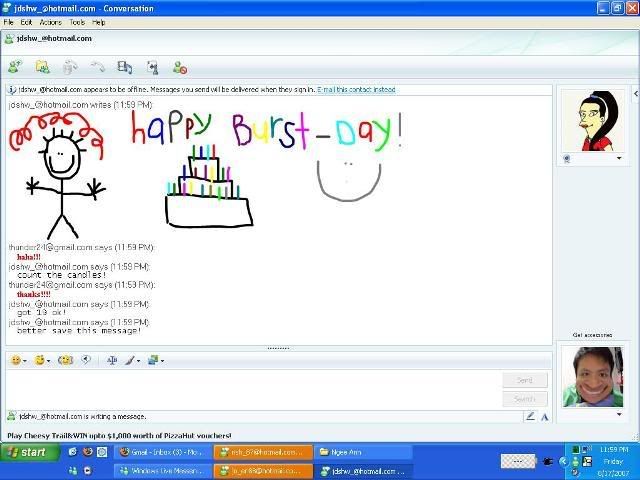Viewport: 640px width, 480px height.
Task: Click the voice clip icon
Action: click(86, 360)
